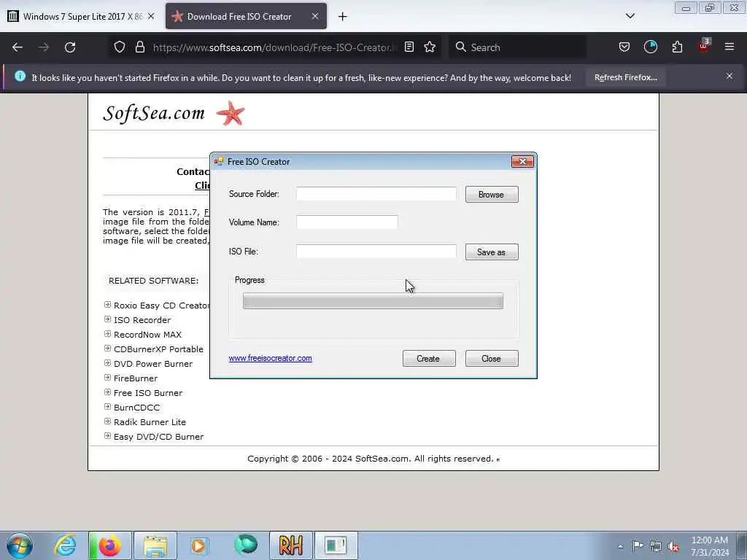The image size is (747, 560).
Task: Click the SoftSea.com logo
Action: point(154,113)
